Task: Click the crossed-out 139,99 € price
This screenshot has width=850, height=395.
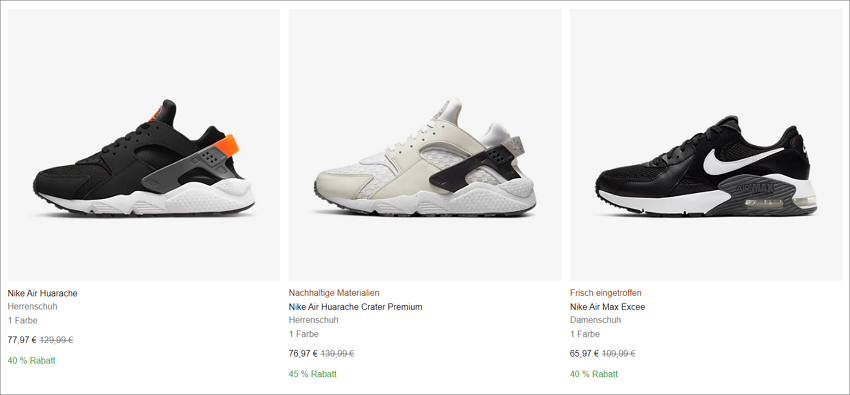Action: click(x=337, y=354)
